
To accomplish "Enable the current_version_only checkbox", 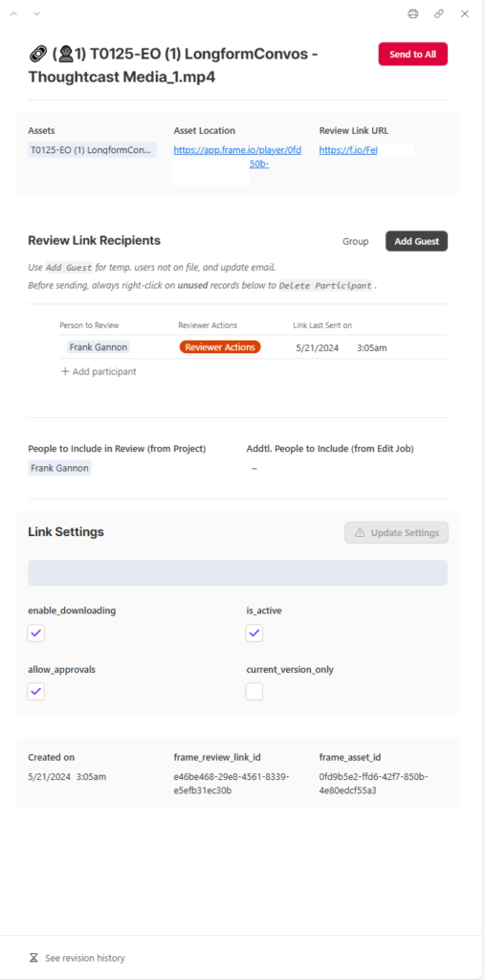I will (254, 691).
